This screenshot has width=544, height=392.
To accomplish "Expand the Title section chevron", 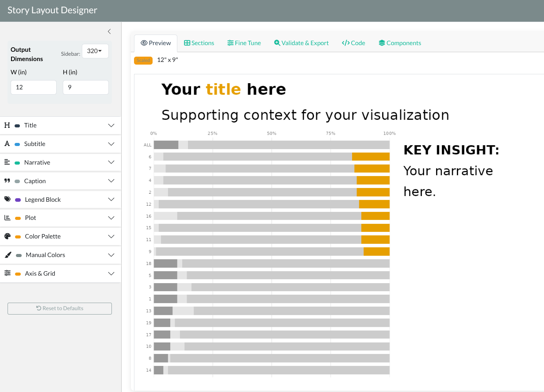I will [x=111, y=125].
